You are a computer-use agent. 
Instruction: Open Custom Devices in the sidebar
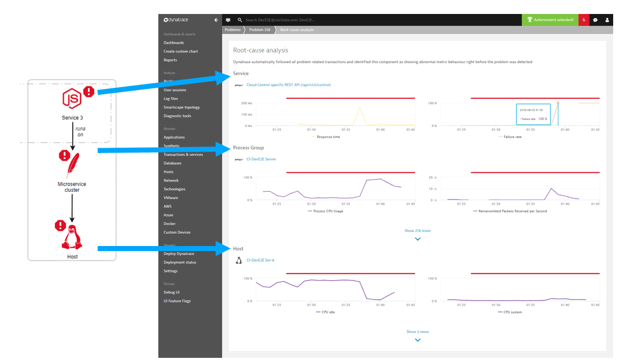(177, 233)
